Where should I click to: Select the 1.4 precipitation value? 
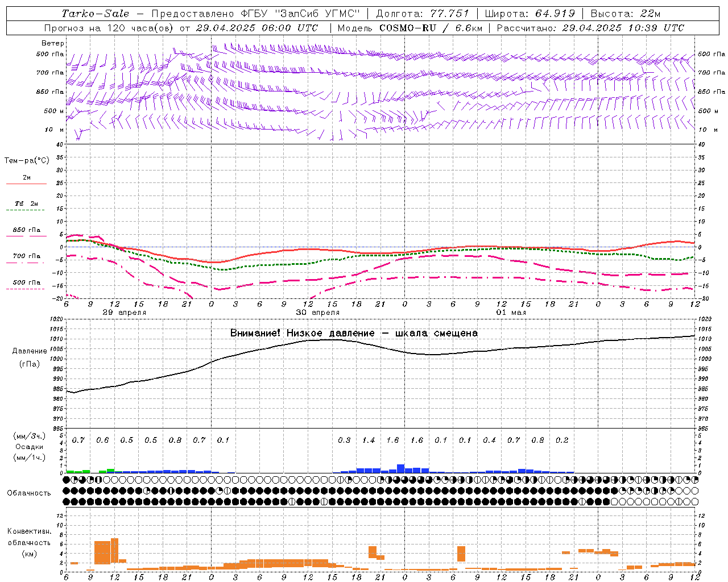(369, 440)
